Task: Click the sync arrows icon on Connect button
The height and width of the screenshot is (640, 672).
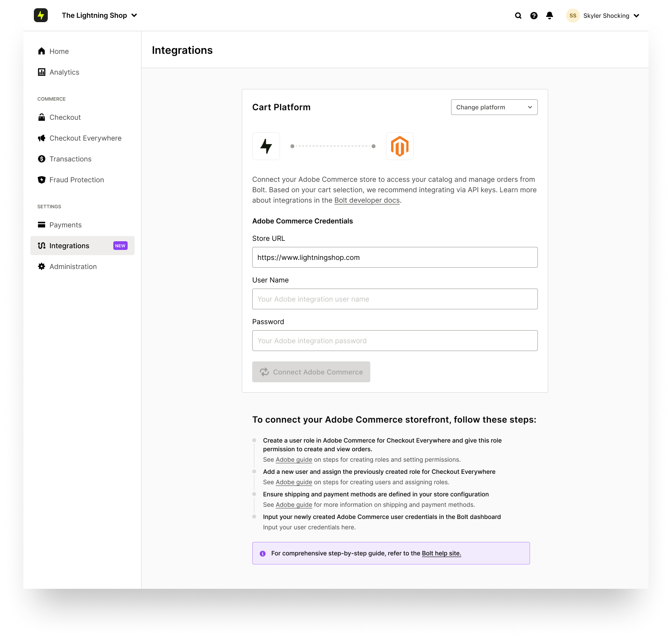Action: [264, 372]
